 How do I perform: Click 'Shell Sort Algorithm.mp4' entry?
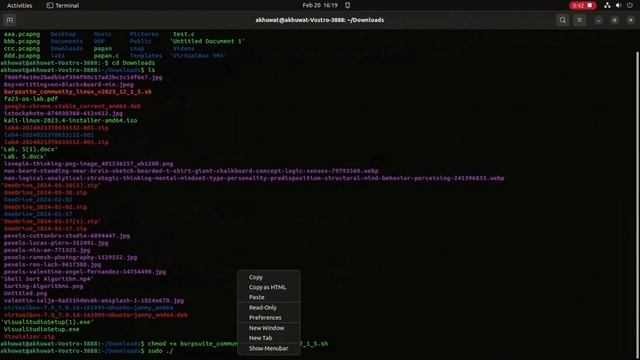(47, 279)
